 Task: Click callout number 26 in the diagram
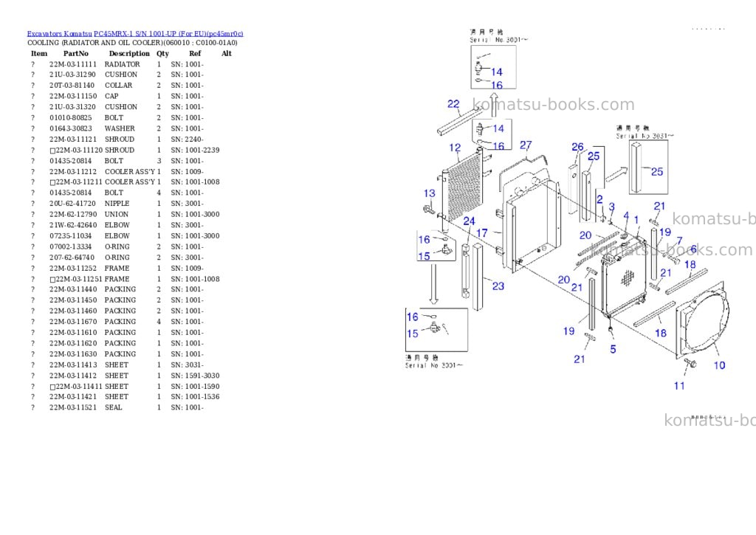click(577, 147)
